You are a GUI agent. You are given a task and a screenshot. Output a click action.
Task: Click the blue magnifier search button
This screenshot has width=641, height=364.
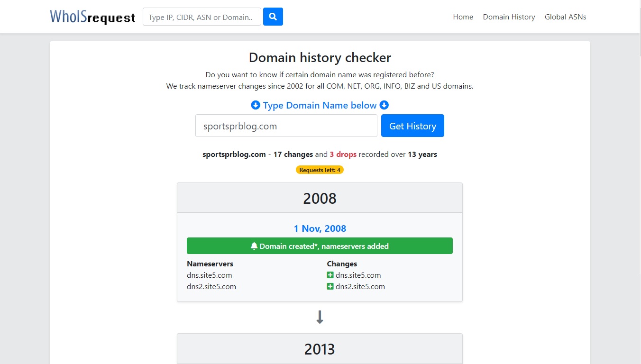(x=273, y=17)
